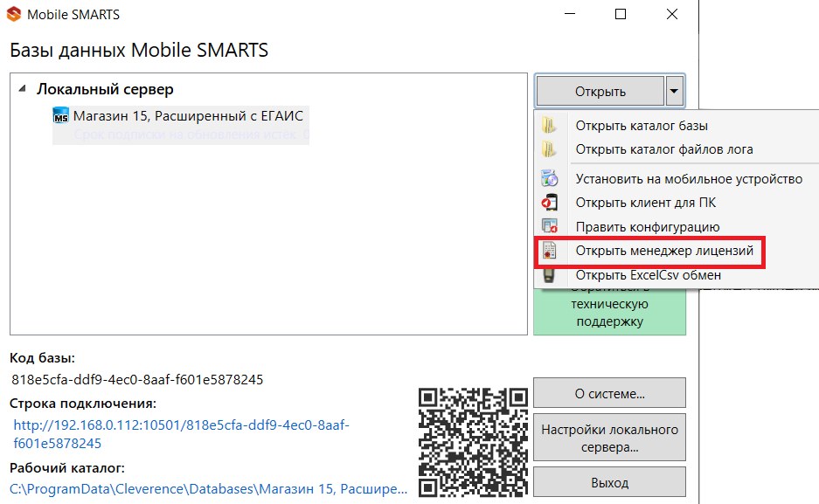Choose 'Открыть каталог файлов лога' menu entry
Image resolution: width=819 pixels, height=504 pixels.
point(664,149)
